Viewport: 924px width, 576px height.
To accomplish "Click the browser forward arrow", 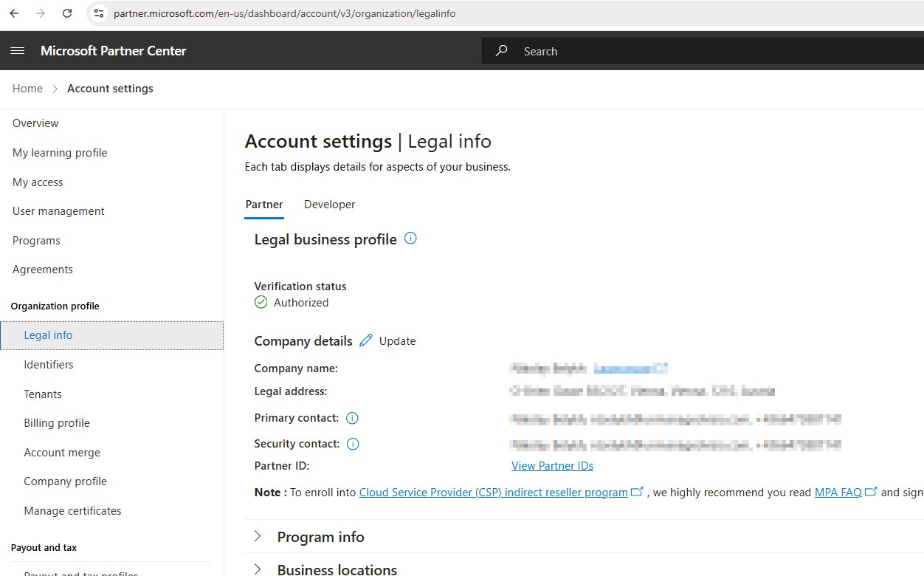I will [x=41, y=13].
